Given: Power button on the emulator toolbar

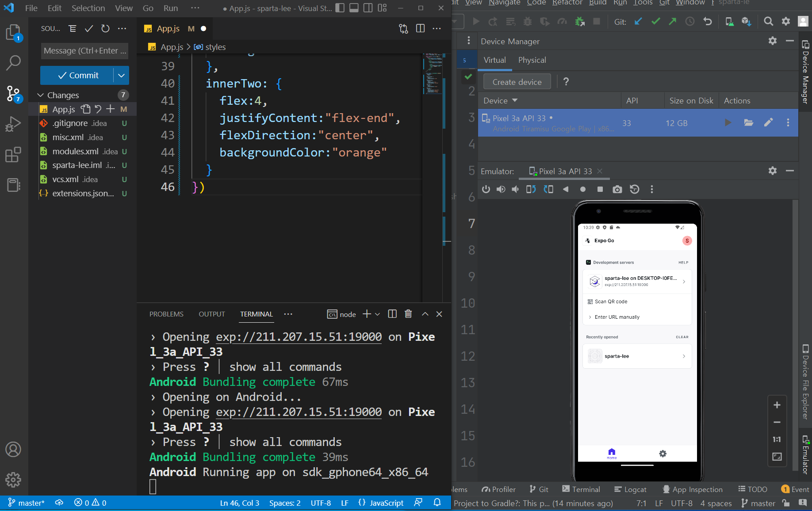Looking at the screenshot, I should coord(486,190).
